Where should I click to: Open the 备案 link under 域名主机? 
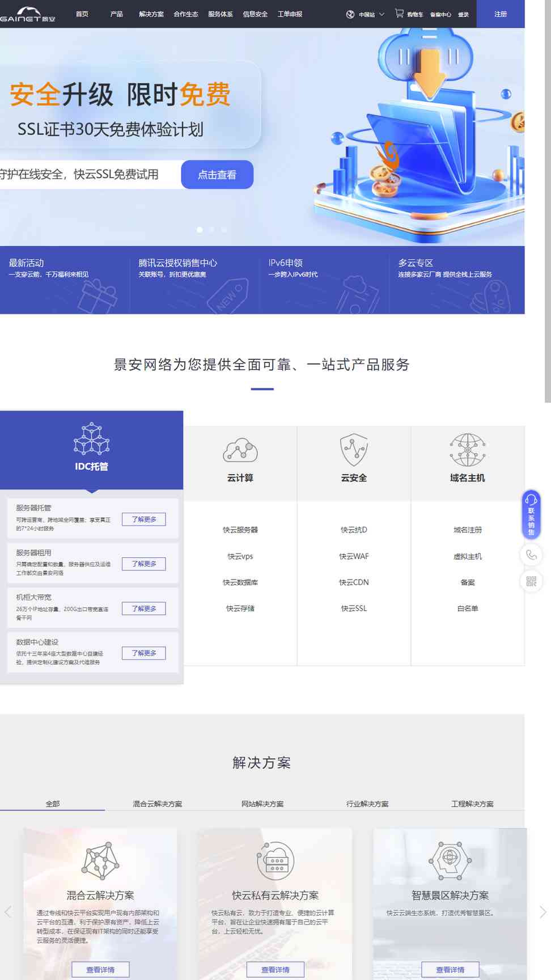tap(468, 582)
